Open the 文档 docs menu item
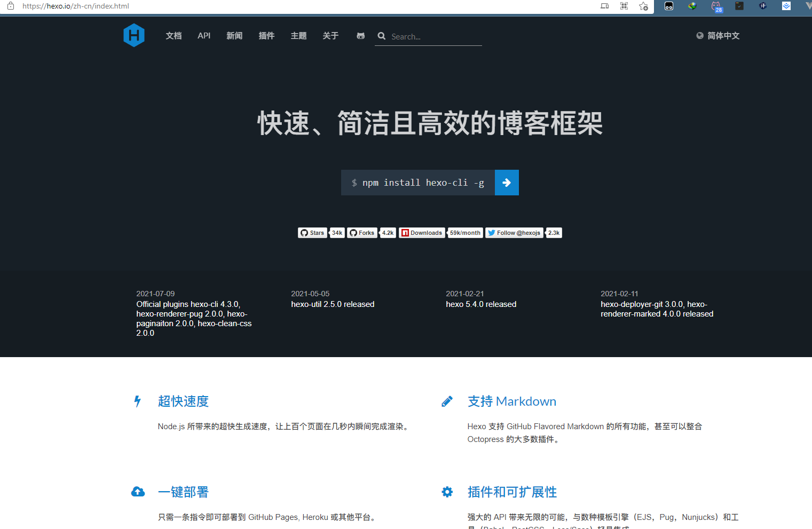This screenshot has height=529, width=812. [174, 36]
